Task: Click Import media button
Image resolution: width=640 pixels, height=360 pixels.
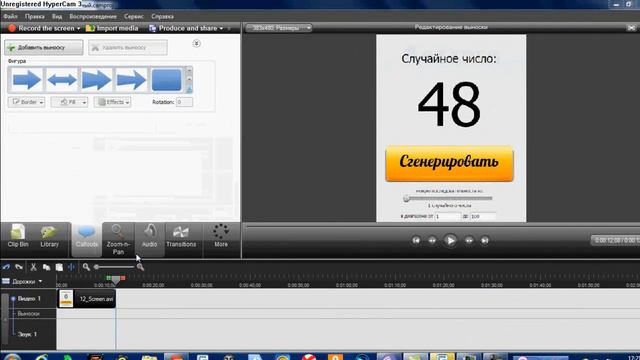Action: tap(112, 28)
